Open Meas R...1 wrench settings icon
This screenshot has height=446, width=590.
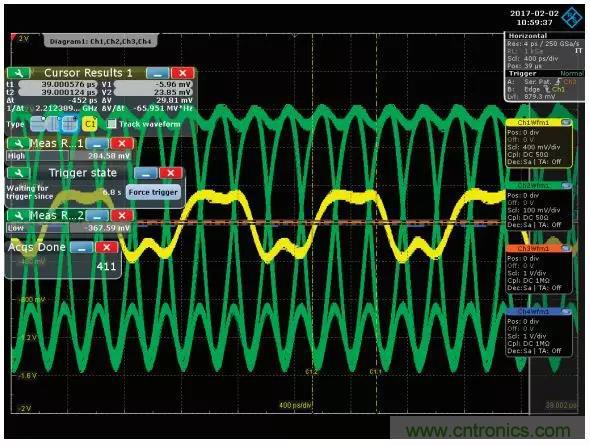point(18,143)
